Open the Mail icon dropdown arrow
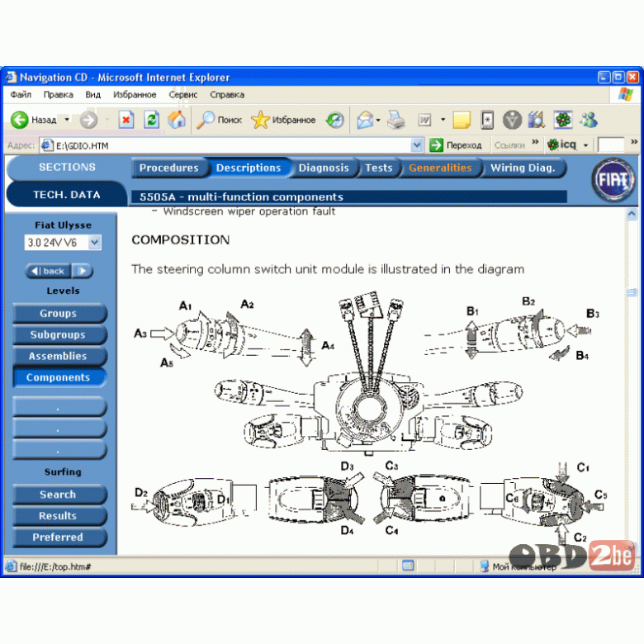The image size is (644, 644). (x=378, y=120)
